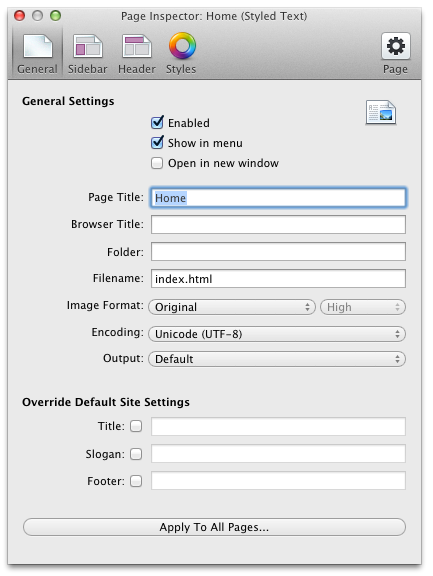The image size is (433, 576).
Task: Click the Page Title field containing Home
Action: [278, 198]
